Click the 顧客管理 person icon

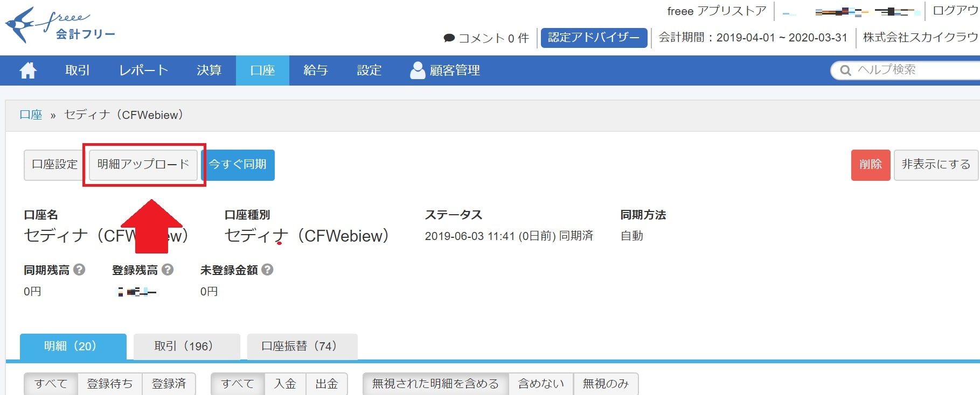click(418, 70)
